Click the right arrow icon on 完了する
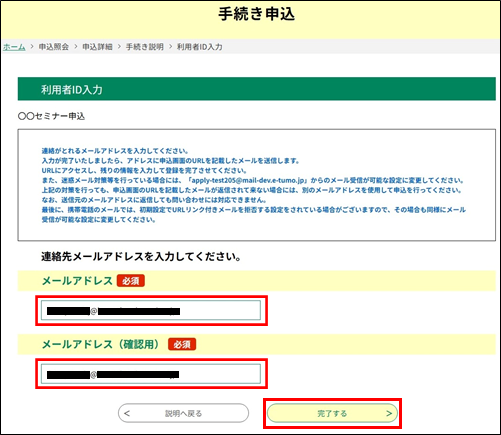 click(x=389, y=414)
